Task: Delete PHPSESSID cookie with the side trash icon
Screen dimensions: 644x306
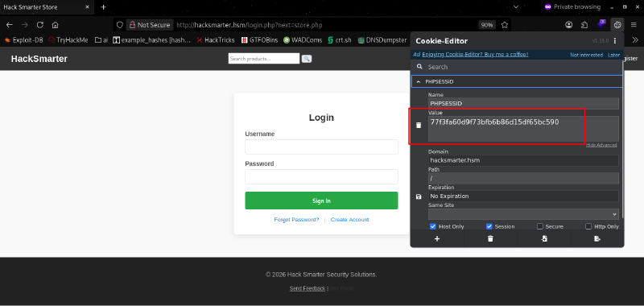Action: click(419, 126)
